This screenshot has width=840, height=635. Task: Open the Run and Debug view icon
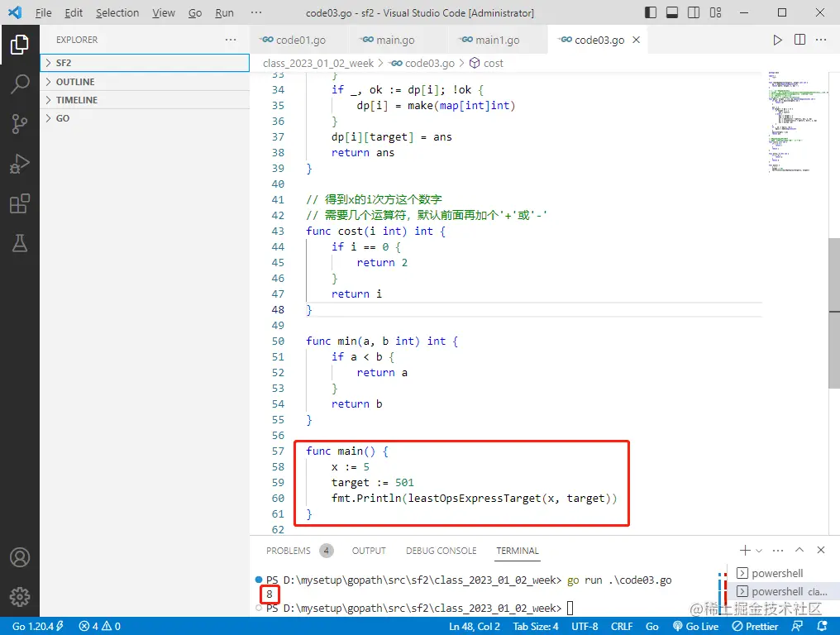[x=19, y=164]
